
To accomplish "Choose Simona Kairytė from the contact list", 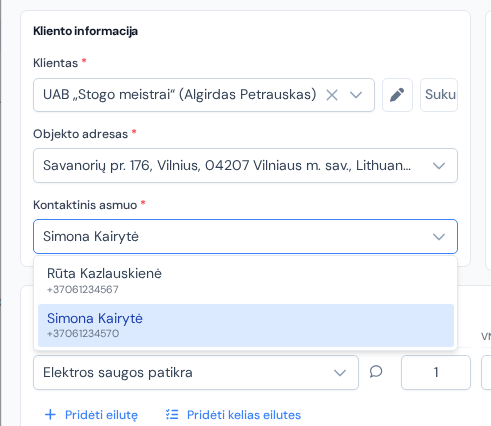I will [246, 325].
